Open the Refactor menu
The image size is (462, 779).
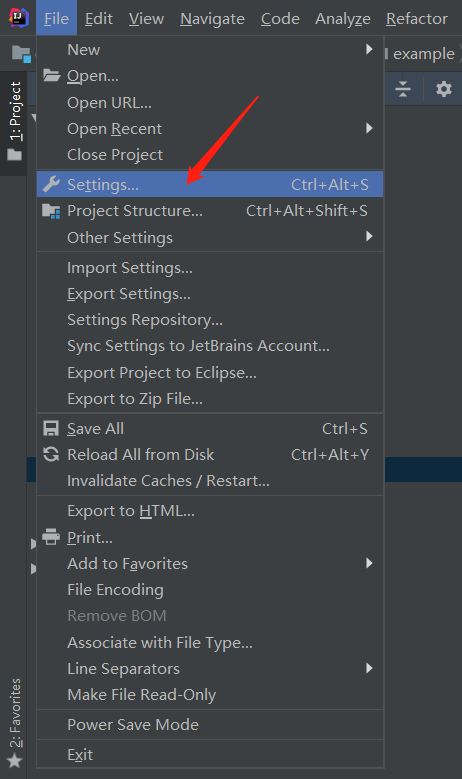[x=417, y=19]
